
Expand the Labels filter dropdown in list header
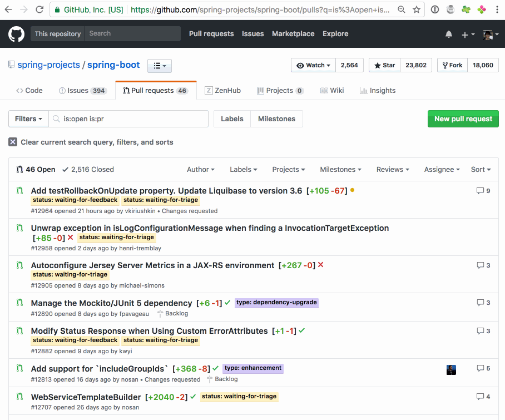coord(244,170)
